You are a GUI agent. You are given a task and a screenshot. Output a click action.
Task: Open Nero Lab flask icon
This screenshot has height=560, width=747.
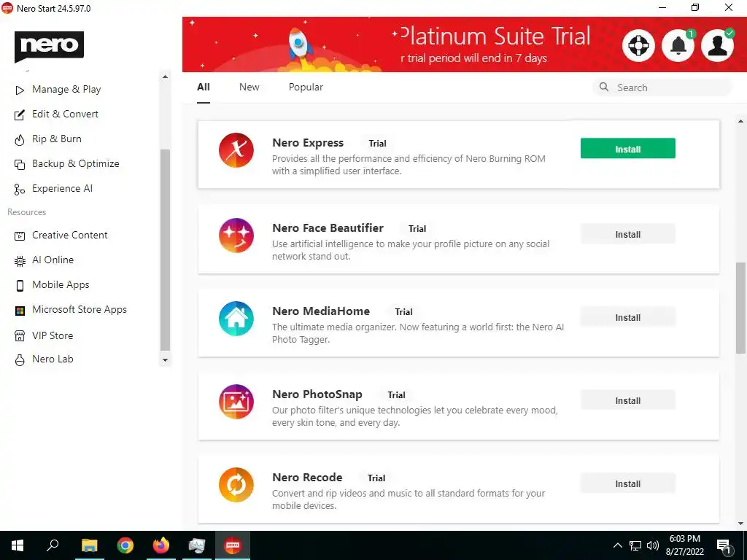20,360
